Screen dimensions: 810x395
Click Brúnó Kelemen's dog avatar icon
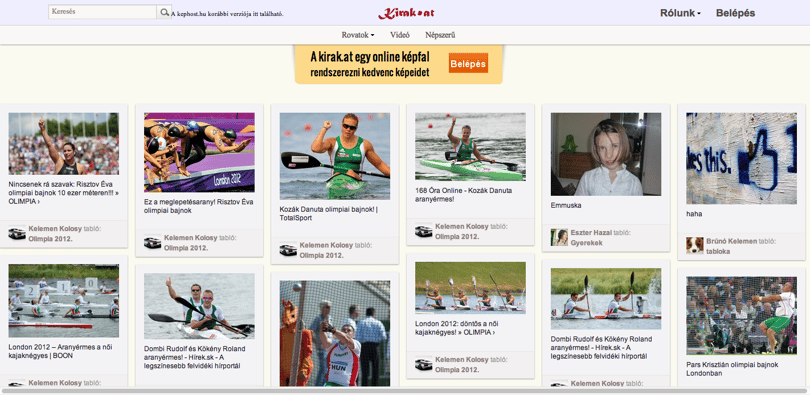695,245
